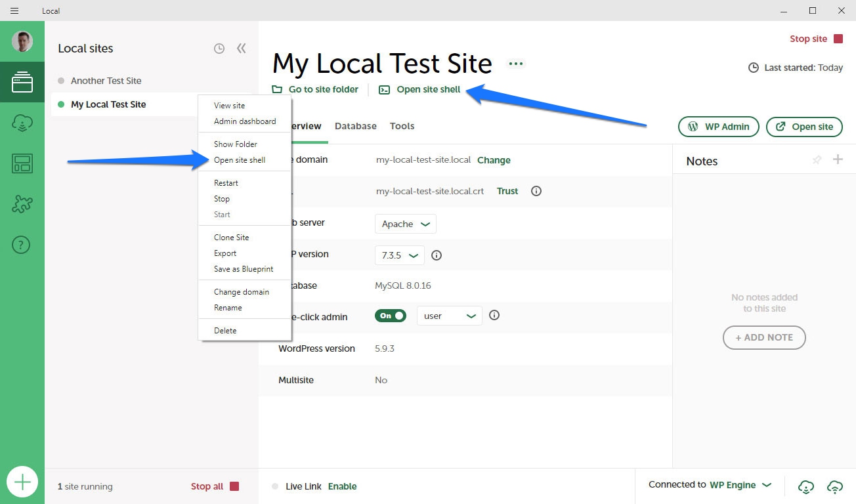
Task: Add a note with the plus icon
Action: click(838, 159)
